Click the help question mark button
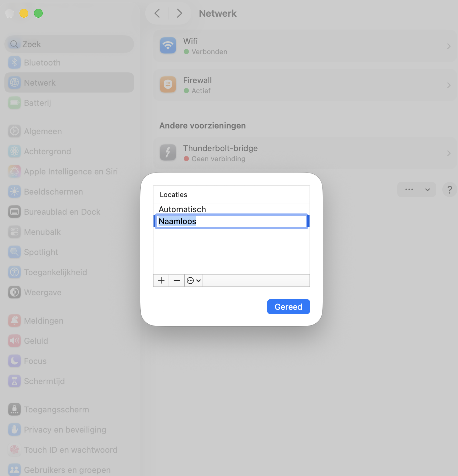The width and height of the screenshot is (458, 476). coord(450,190)
